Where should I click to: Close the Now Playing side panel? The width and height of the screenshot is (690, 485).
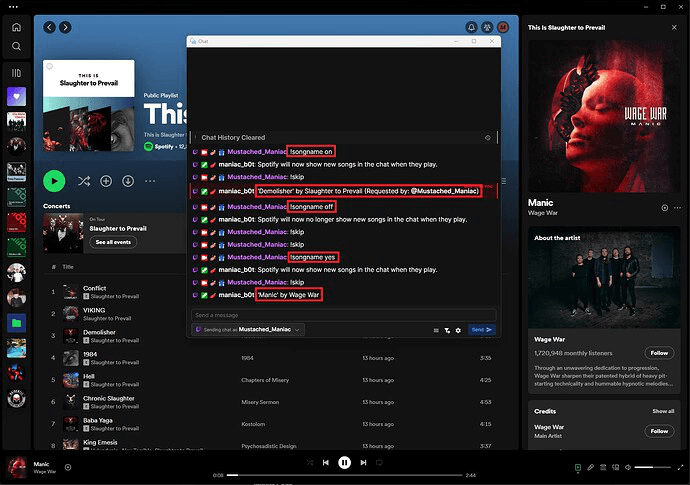674,27
